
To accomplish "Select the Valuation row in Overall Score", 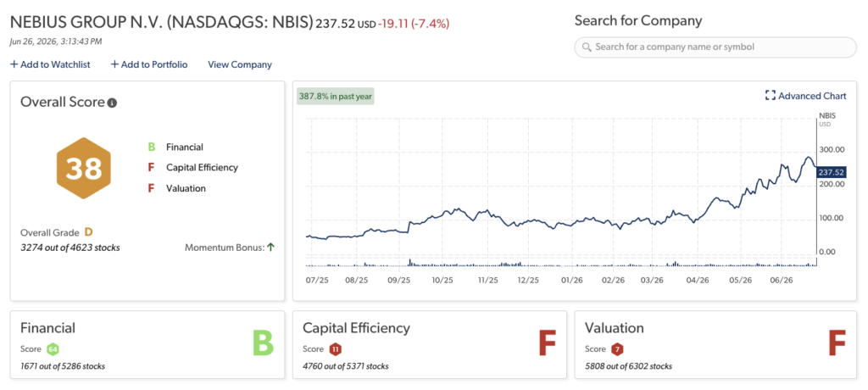I will pyautogui.click(x=176, y=188).
